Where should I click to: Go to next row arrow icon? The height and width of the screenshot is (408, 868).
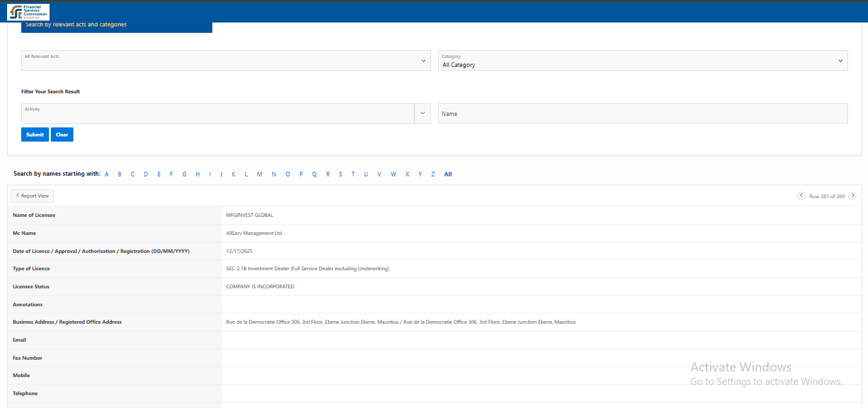point(852,196)
